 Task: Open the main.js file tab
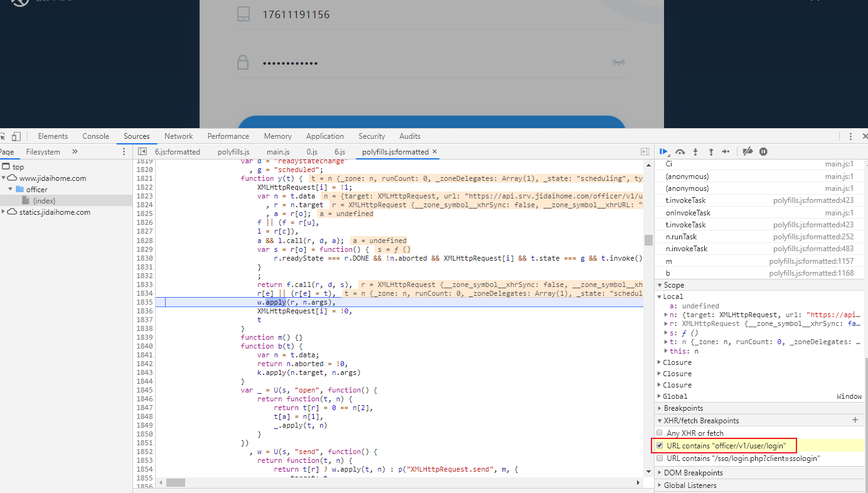(x=278, y=151)
